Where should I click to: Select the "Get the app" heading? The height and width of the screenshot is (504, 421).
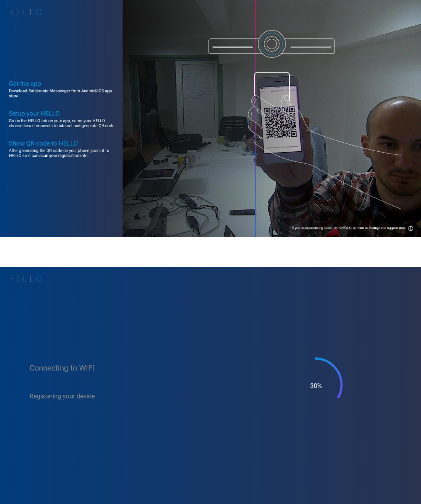coord(25,84)
